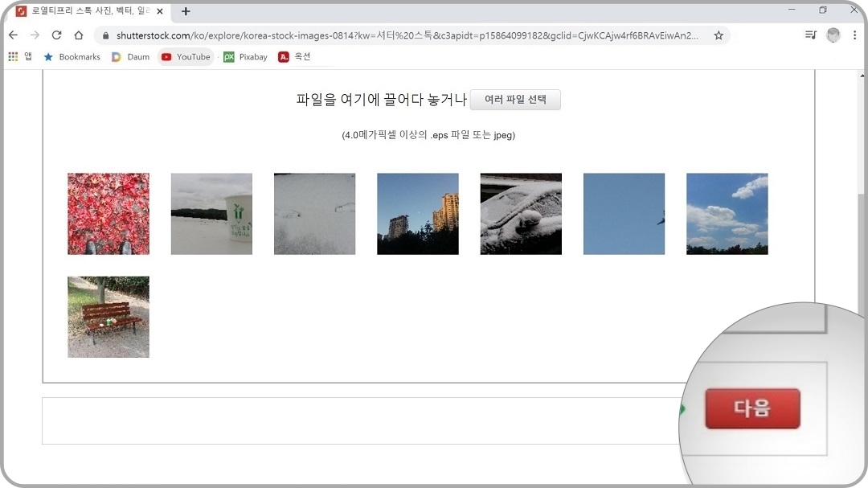
Task: Open the 옥션 bookmark
Action: point(296,56)
